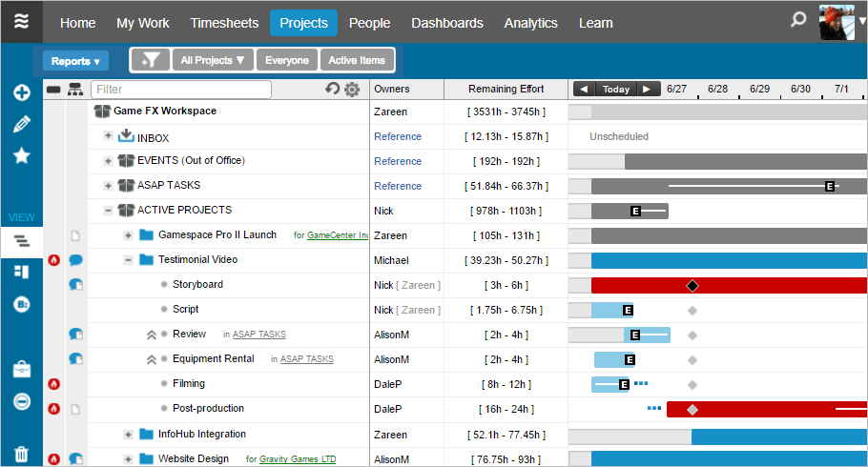Click the trash icon in left sidebar
This screenshot has width=868, height=467.
point(21,454)
